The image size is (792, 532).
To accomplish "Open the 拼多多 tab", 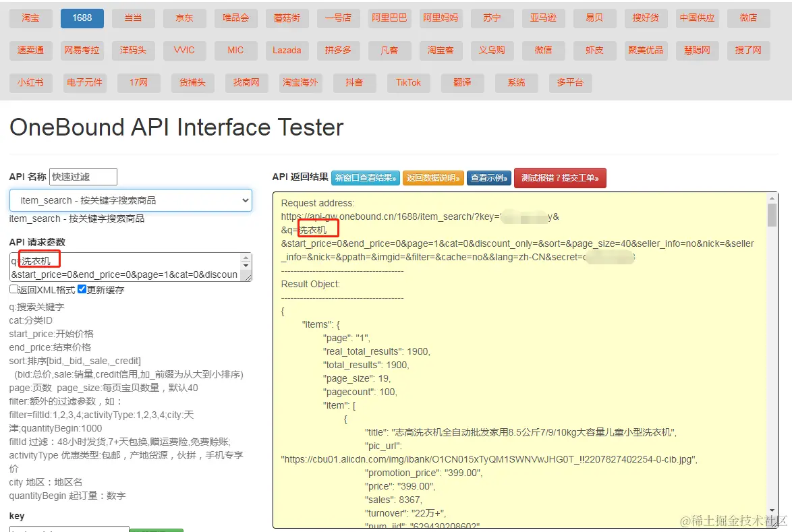I will tap(339, 51).
